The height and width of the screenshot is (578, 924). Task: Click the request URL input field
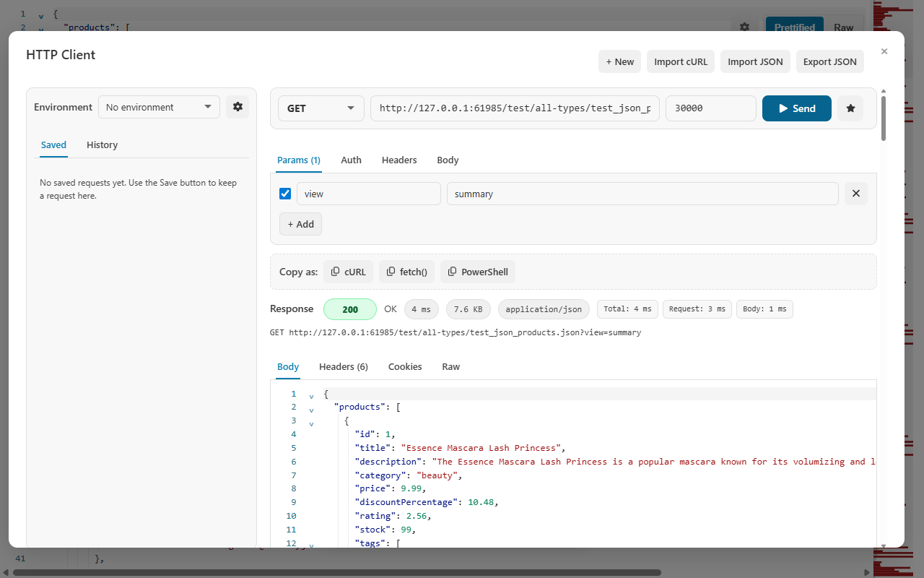pos(515,108)
